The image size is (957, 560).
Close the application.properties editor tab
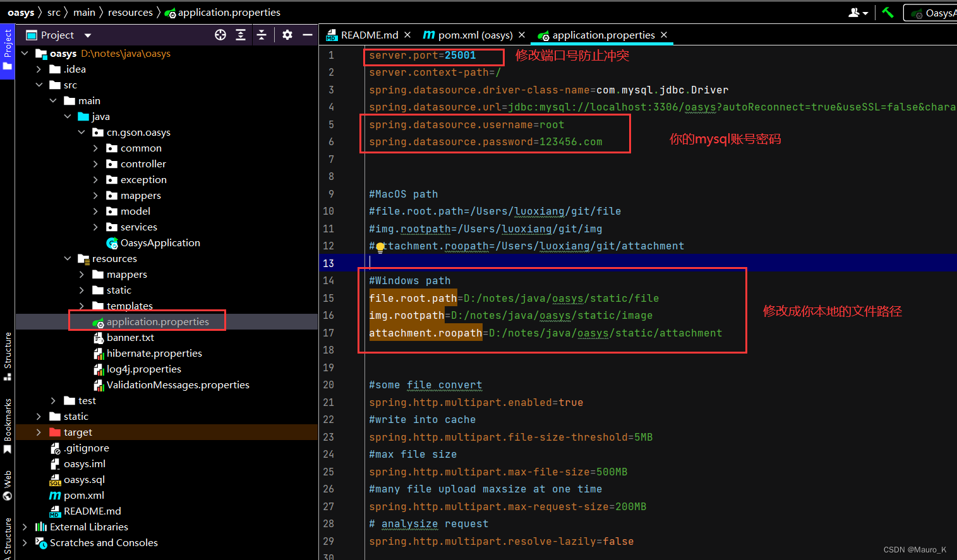[663, 35]
